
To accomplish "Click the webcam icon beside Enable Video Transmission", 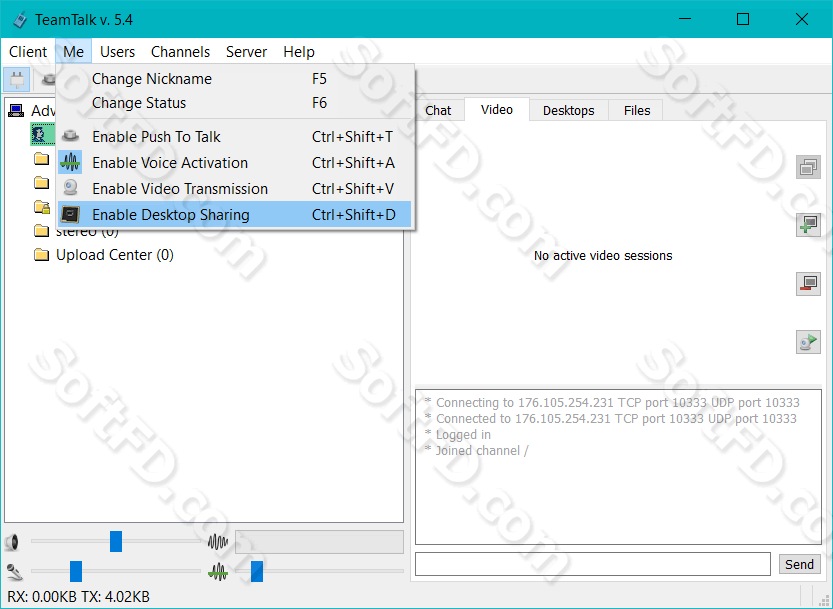I will (70, 188).
